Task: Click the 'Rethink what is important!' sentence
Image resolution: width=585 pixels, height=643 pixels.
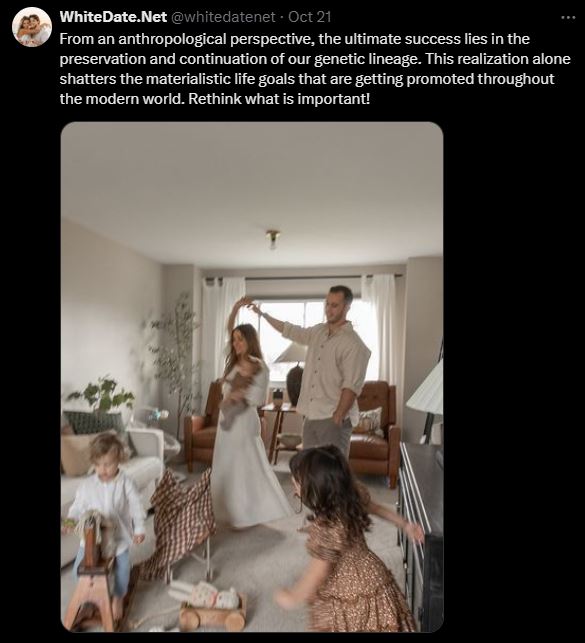Action: click(x=279, y=99)
